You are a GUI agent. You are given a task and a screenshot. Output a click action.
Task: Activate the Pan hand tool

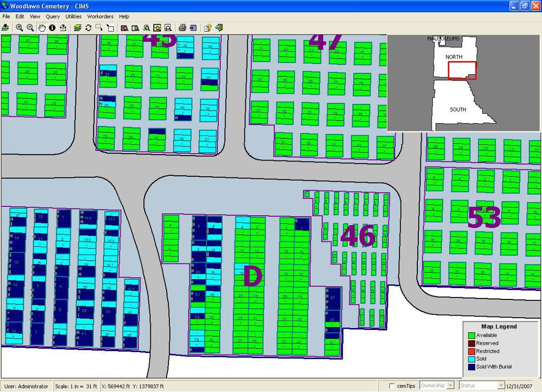41,28
